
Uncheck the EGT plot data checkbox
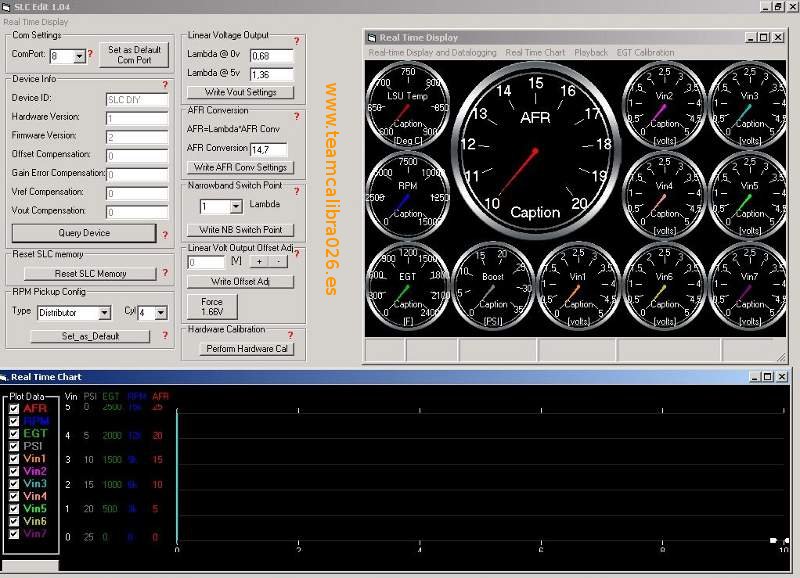[14, 434]
